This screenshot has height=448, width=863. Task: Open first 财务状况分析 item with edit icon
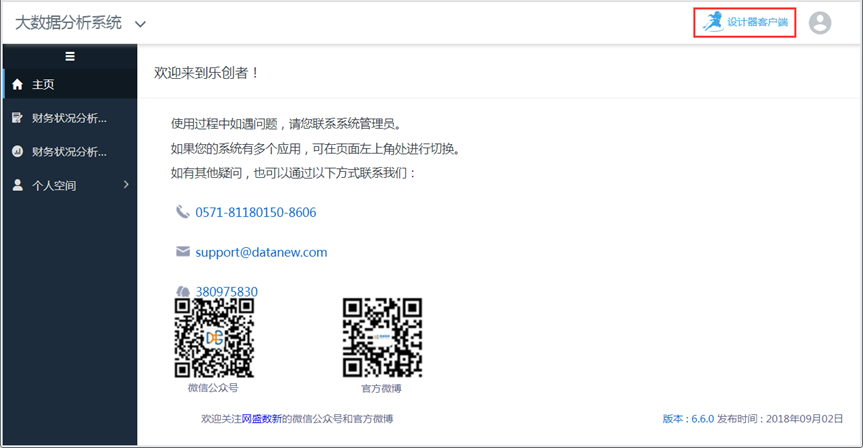click(70, 118)
